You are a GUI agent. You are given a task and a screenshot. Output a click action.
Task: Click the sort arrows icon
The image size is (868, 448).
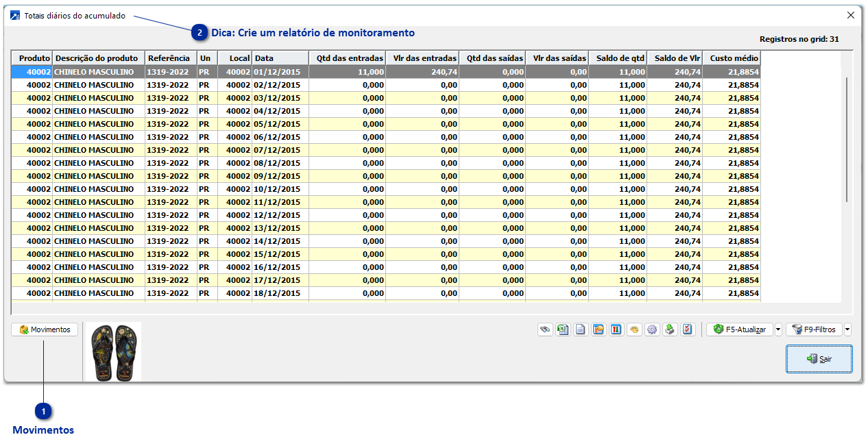click(616, 329)
